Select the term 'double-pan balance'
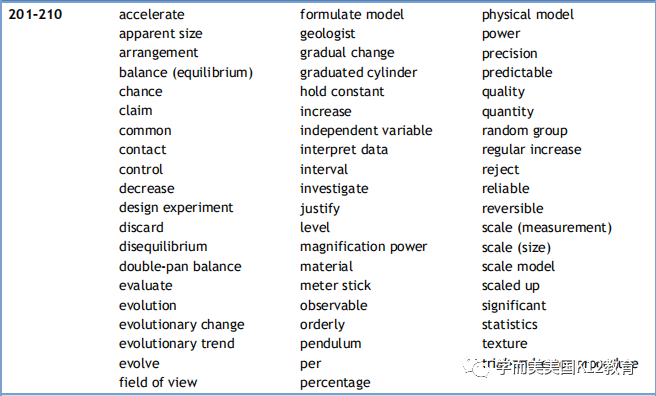This screenshot has width=656, height=396. coord(180,267)
